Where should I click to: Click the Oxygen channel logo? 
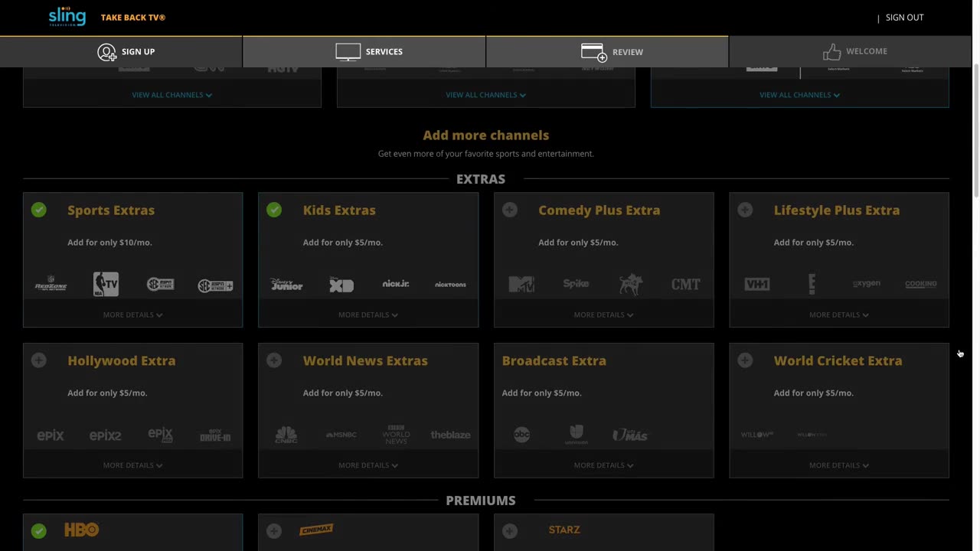click(867, 284)
